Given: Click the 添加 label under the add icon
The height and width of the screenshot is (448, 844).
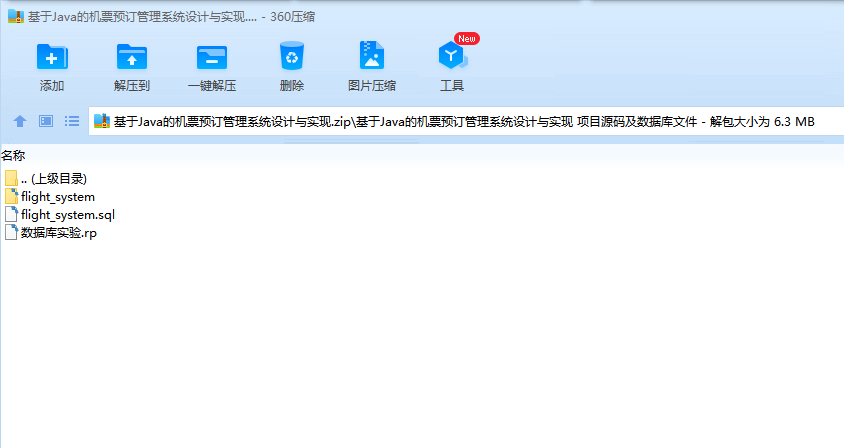Looking at the screenshot, I should pos(52,86).
